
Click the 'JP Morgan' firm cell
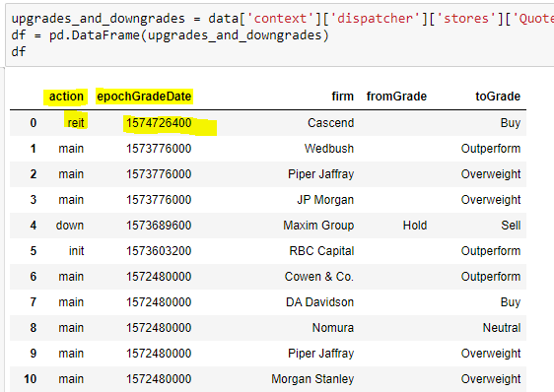point(325,200)
